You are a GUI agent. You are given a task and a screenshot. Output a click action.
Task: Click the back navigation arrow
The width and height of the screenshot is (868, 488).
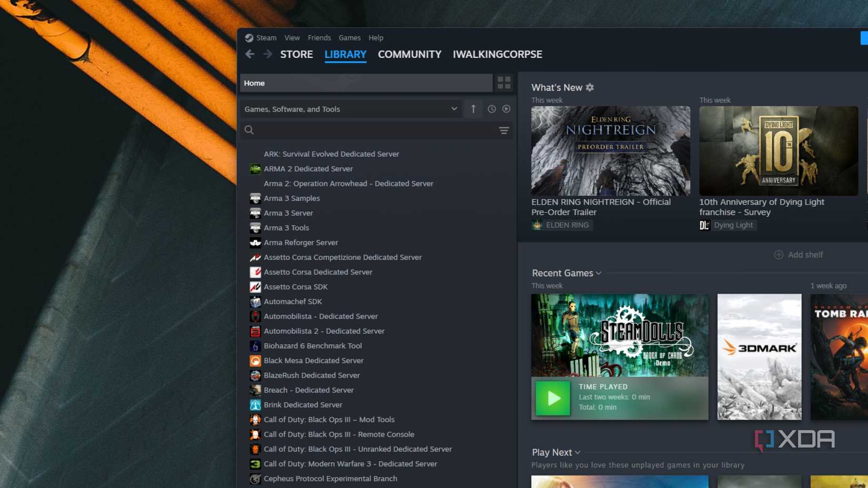coord(249,54)
